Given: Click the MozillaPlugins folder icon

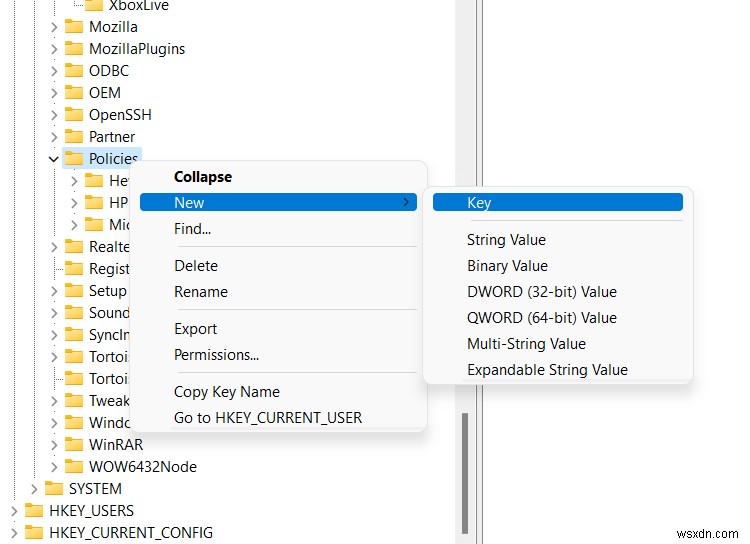Looking at the screenshot, I should (74, 48).
